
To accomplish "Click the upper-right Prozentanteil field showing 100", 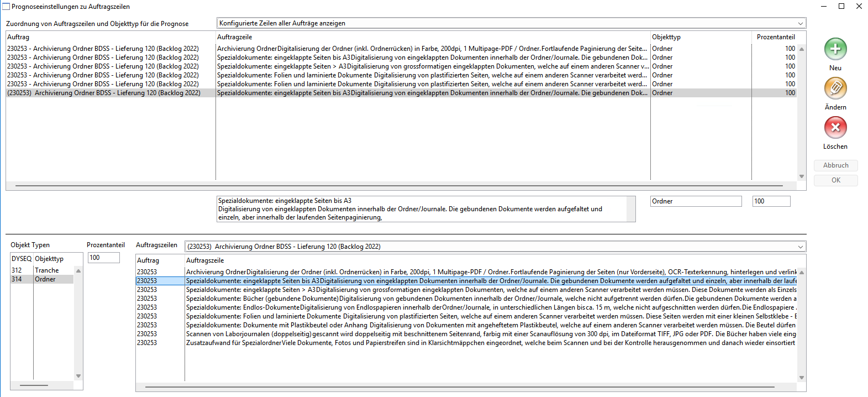I will click(771, 201).
